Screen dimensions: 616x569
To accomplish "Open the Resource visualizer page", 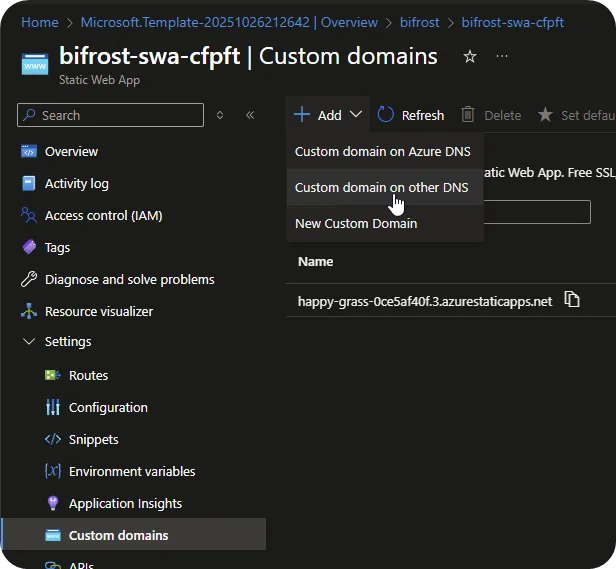I will [x=99, y=312].
